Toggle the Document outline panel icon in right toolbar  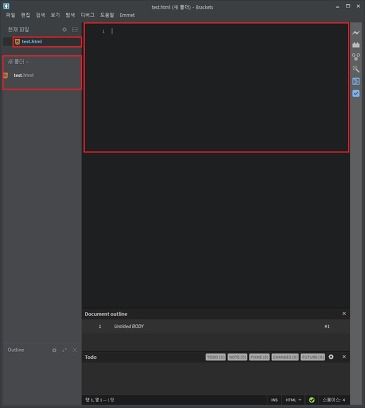[x=356, y=81]
